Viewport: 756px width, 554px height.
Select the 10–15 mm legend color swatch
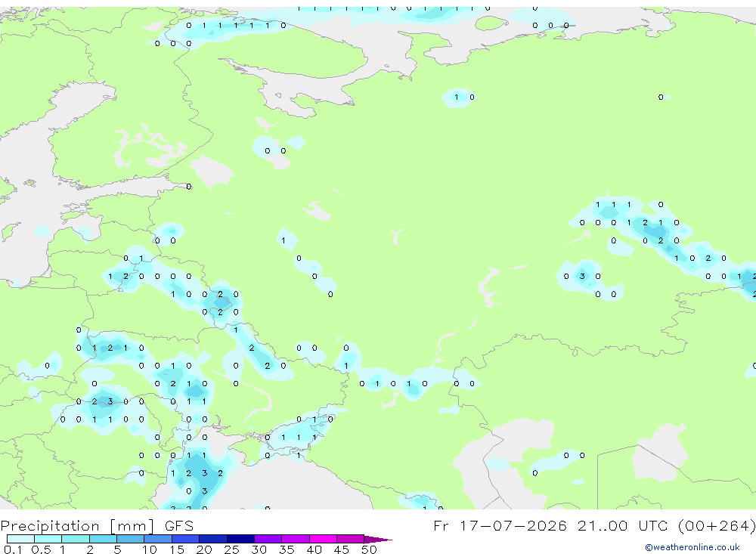(x=158, y=539)
